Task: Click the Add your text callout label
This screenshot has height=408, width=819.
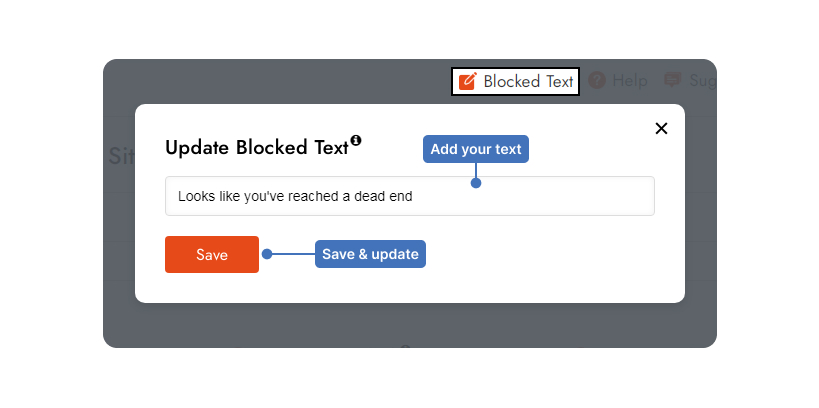Action: coord(476,149)
